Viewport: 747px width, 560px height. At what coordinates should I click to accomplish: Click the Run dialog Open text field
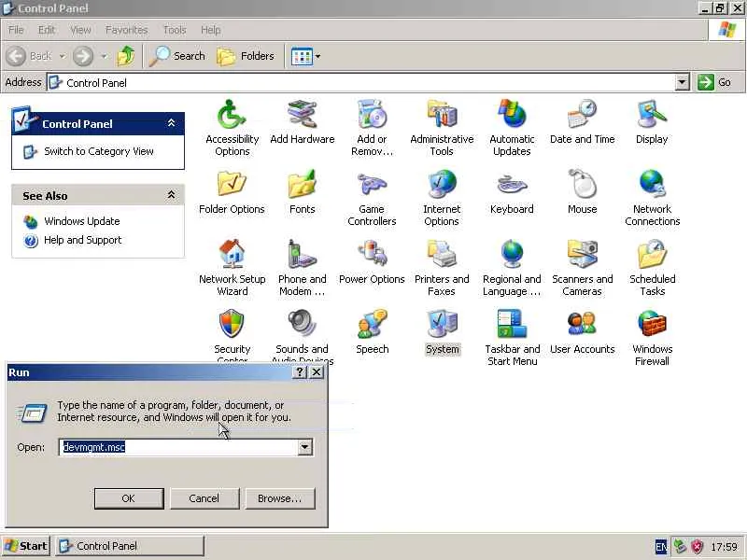[x=179, y=447]
